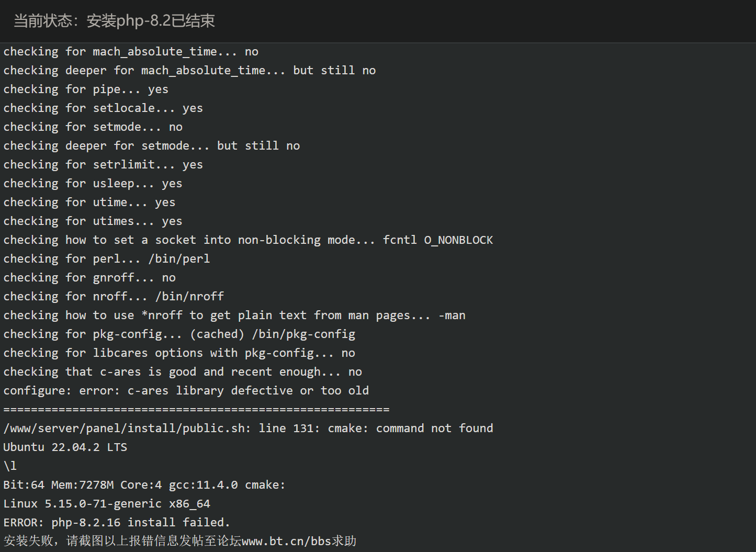Click the 'Bit:64 Mem:7278M Core:4' system info line

tap(144, 485)
